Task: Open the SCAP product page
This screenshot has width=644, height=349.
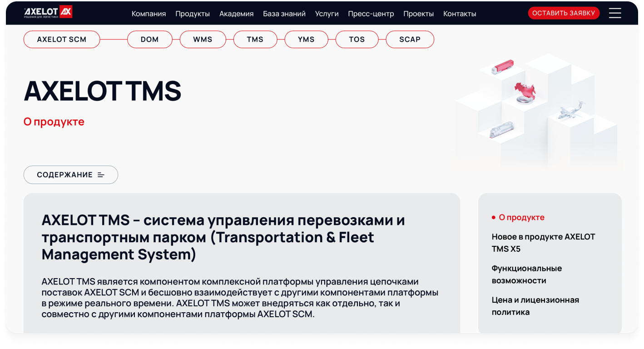Action: tap(410, 40)
